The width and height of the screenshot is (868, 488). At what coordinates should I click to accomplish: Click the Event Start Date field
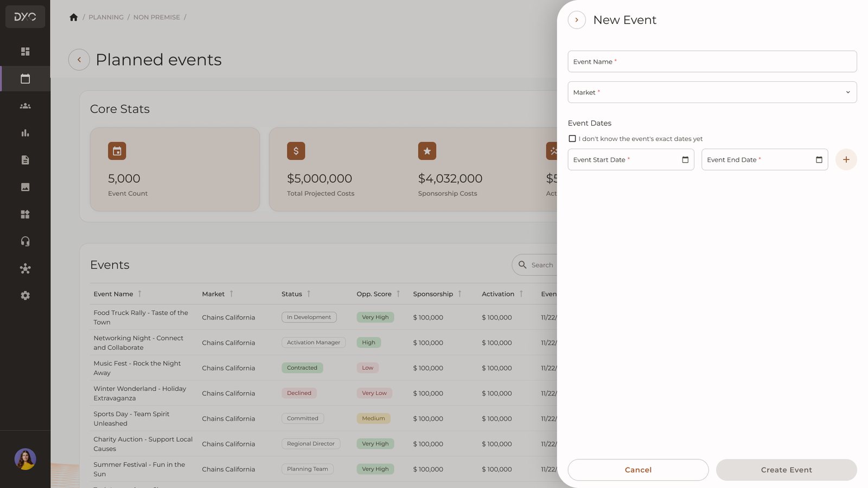coord(631,159)
